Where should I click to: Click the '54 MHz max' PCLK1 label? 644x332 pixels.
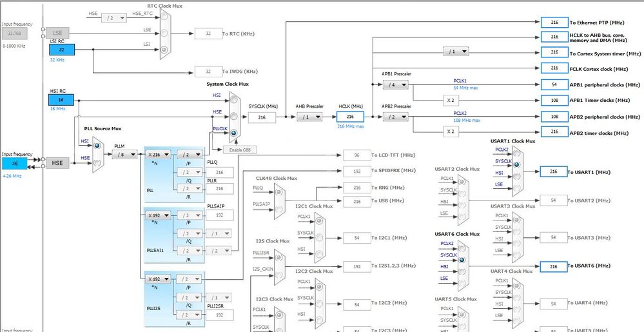(x=465, y=88)
